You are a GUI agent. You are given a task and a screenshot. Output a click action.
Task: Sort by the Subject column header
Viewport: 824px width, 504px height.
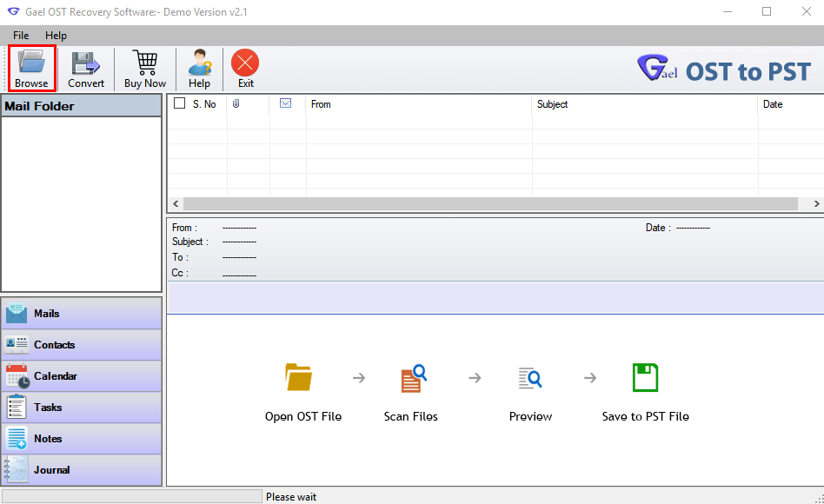point(645,104)
